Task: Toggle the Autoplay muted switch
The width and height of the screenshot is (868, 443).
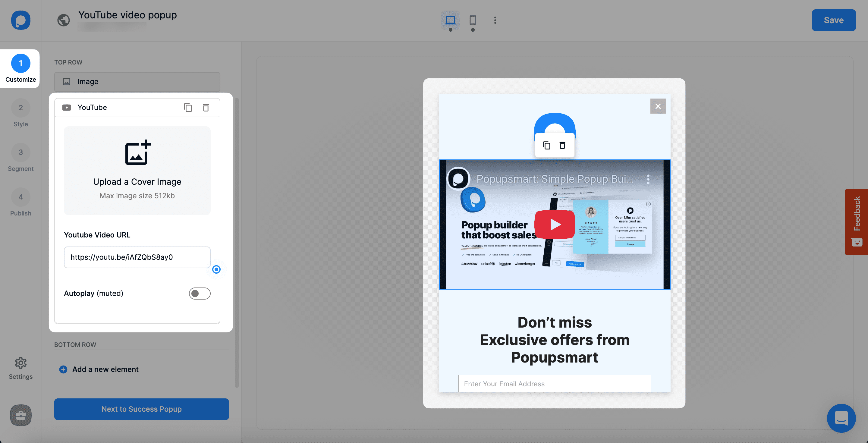Action: pyautogui.click(x=200, y=293)
